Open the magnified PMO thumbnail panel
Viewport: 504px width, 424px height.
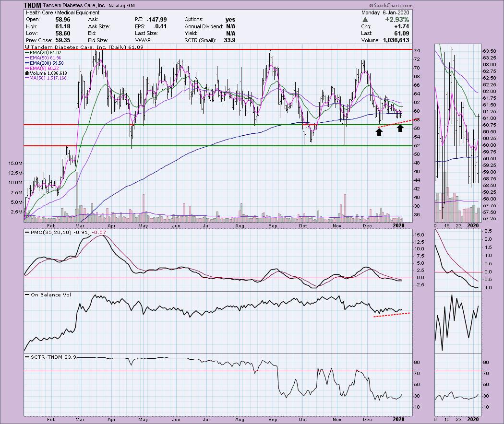458,260
